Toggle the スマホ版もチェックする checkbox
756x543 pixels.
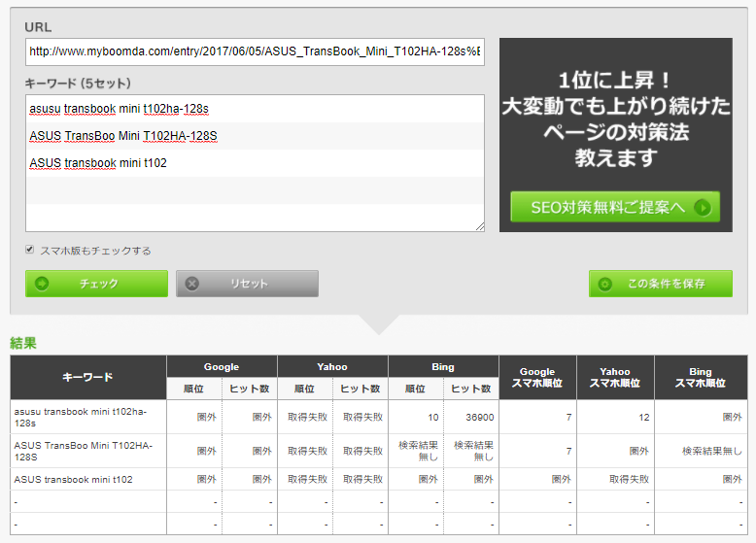pos(30,250)
